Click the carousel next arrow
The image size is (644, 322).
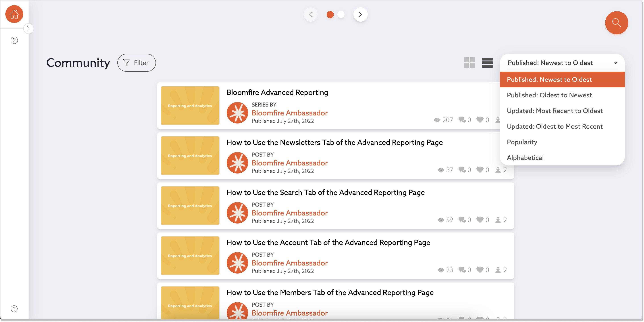(x=360, y=14)
